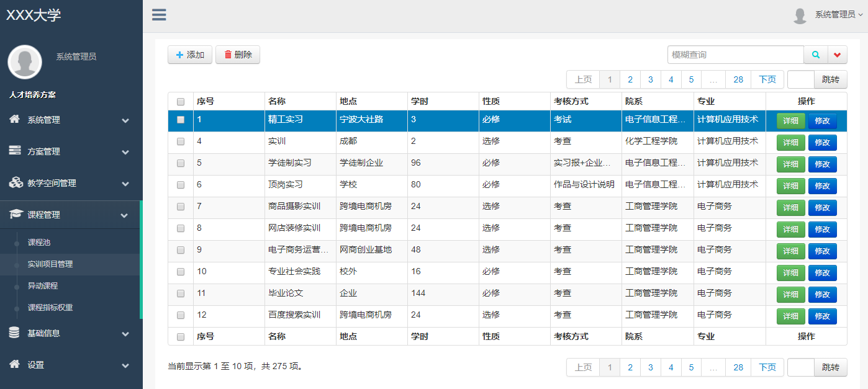Toggle the hamburger menu icon
Image resolution: width=868 pixels, height=389 pixels.
pyautogui.click(x=159, y=15)
